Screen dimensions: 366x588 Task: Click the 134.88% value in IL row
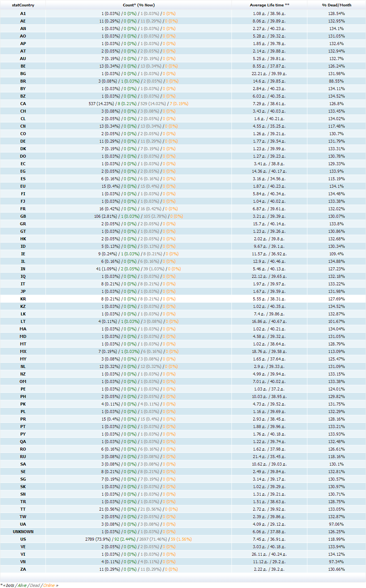tap(336, 261)
